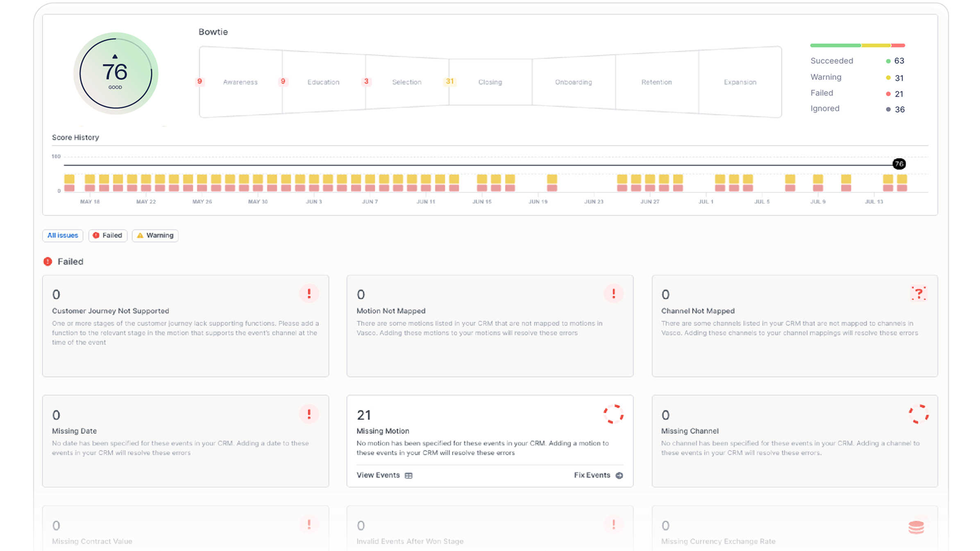Click the Missing Currency Exchange Rate database icon
This screenshot has height=551, width=980.
point(916,527)
